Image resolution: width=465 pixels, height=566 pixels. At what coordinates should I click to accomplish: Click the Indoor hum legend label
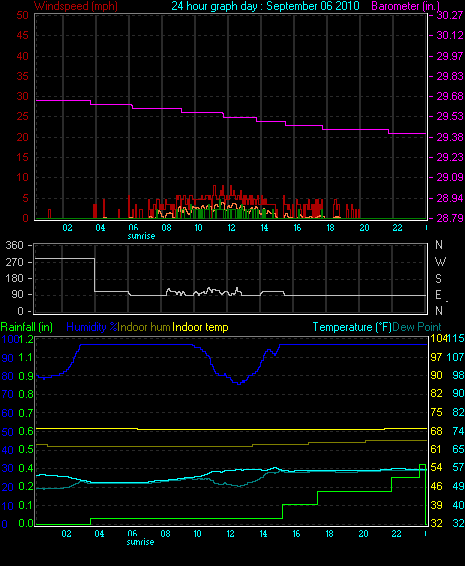144,327
